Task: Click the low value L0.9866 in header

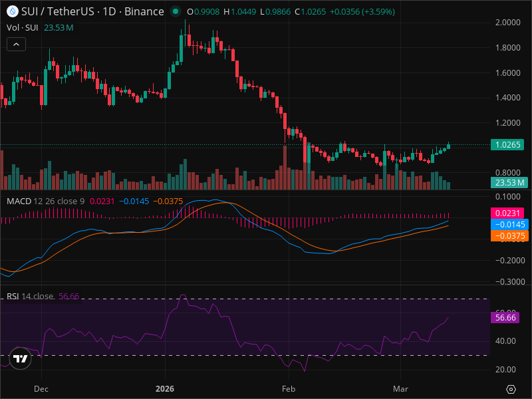Action: [275, 12]
